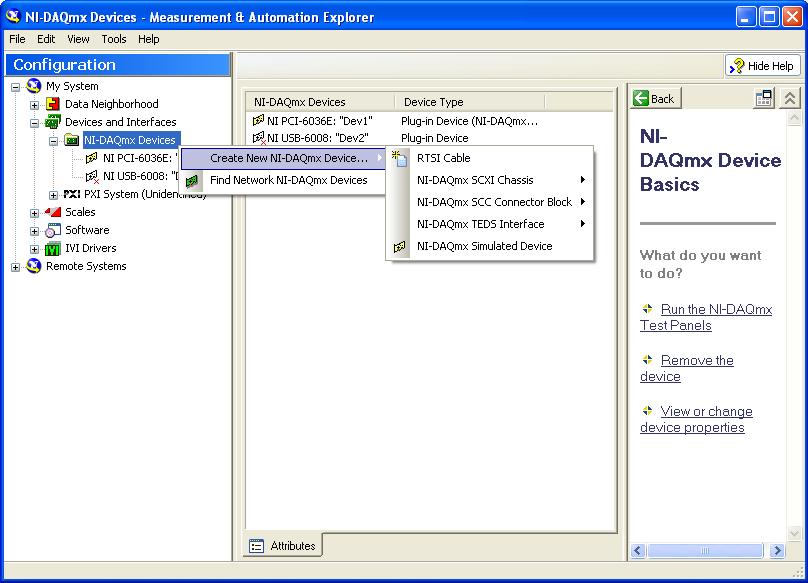
Task: Choose Find Network NI-DAQmx Devices
Action: [x=283, y=180]
